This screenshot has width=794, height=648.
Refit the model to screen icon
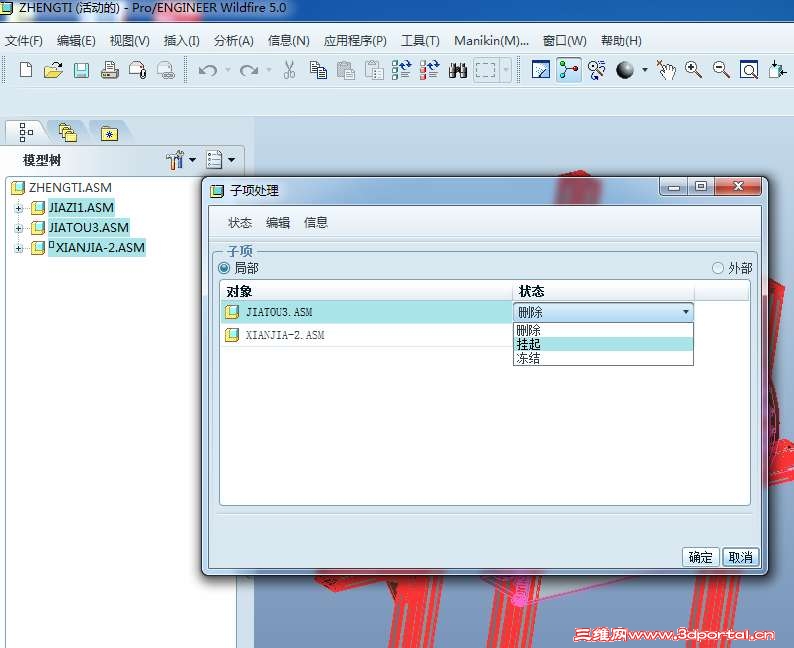(749, 70)
